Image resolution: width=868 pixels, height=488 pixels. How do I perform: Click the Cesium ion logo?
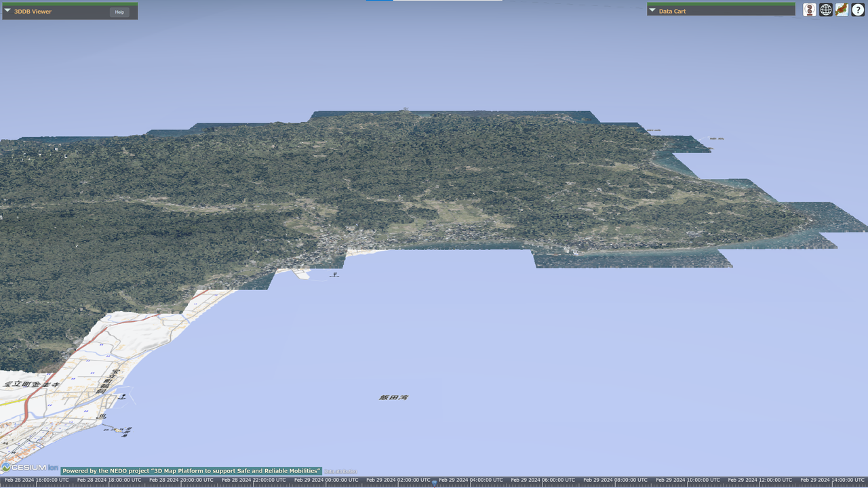pos(30,468)
